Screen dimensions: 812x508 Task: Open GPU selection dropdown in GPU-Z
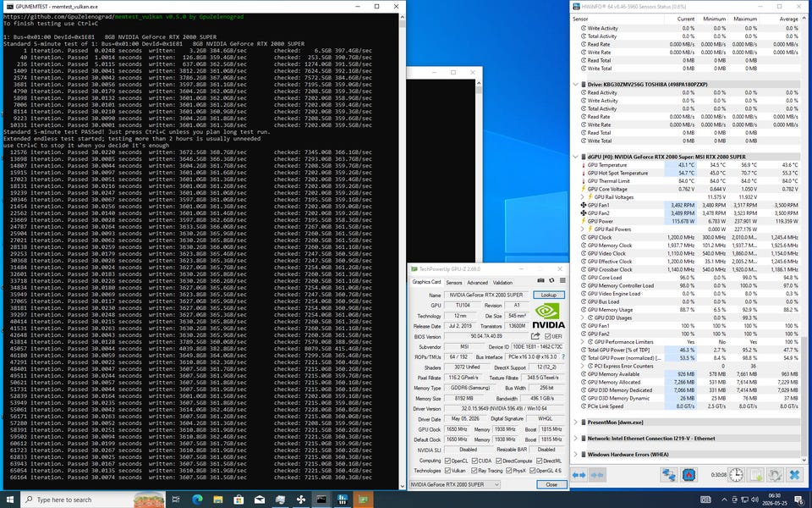(x=455, y=484)
